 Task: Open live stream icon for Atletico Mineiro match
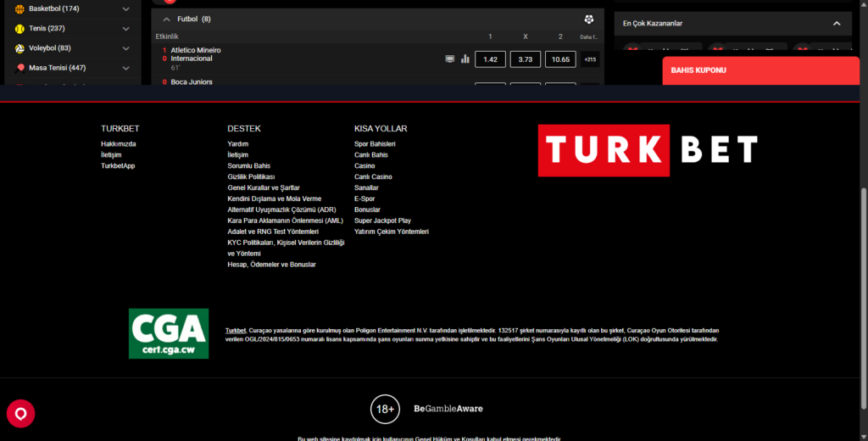450,59
